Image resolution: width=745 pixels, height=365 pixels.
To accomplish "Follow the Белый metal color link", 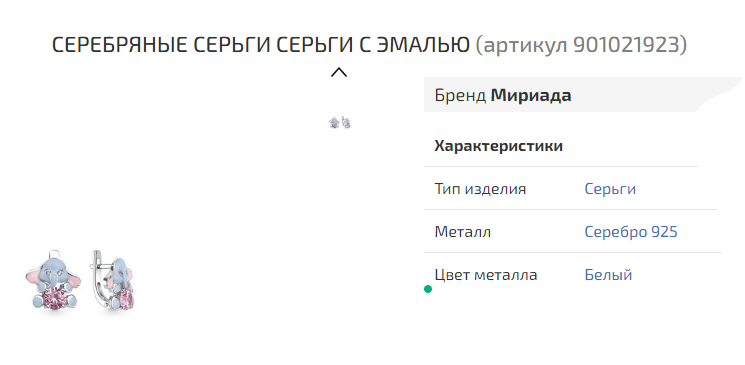I will [608, 275].
